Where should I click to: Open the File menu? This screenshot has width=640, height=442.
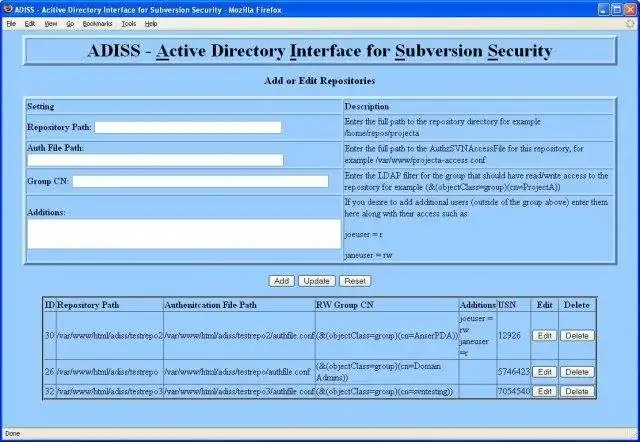pos(11,24)
